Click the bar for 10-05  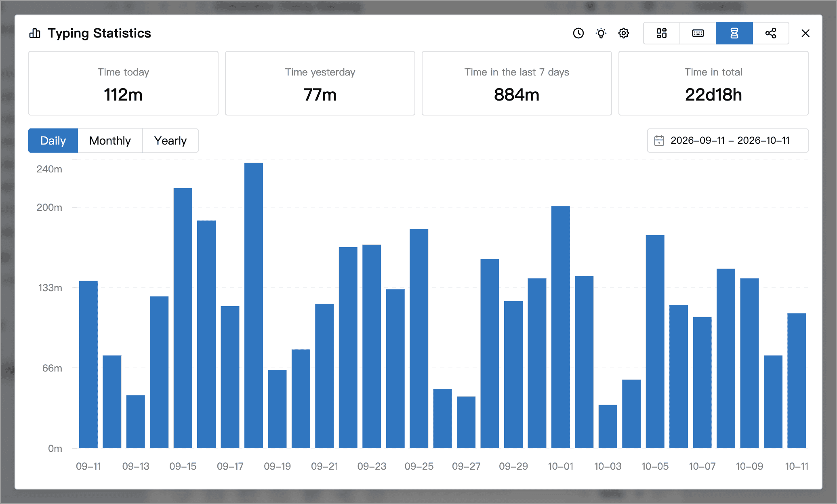pos(655,342)
